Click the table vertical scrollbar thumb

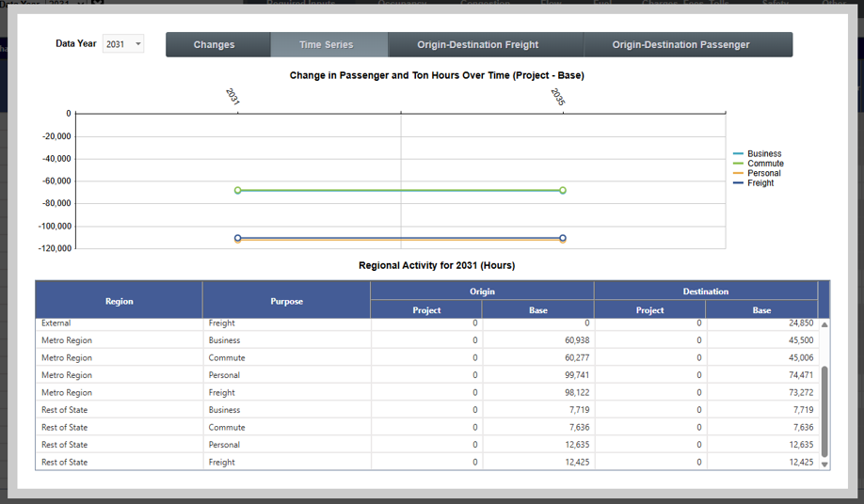point(824,412)
